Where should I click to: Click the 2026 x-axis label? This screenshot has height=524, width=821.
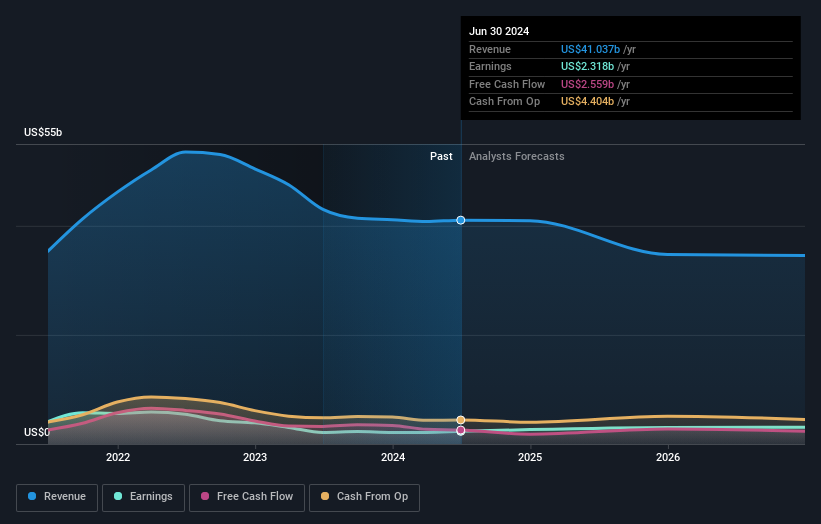668,458
